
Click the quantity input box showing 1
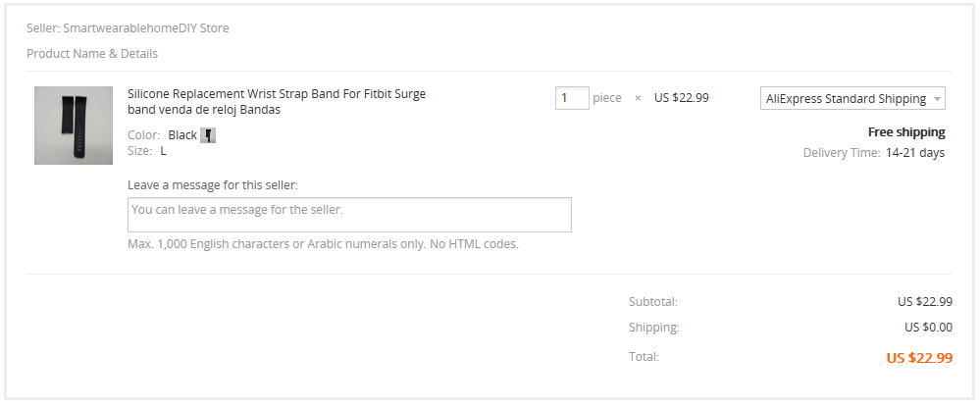point(572,98)
